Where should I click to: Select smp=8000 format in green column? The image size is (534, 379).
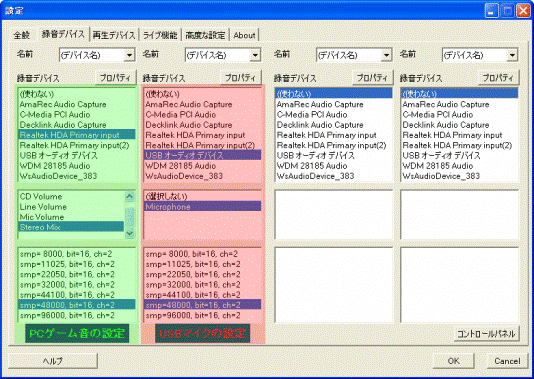click(x=77, y=254)
